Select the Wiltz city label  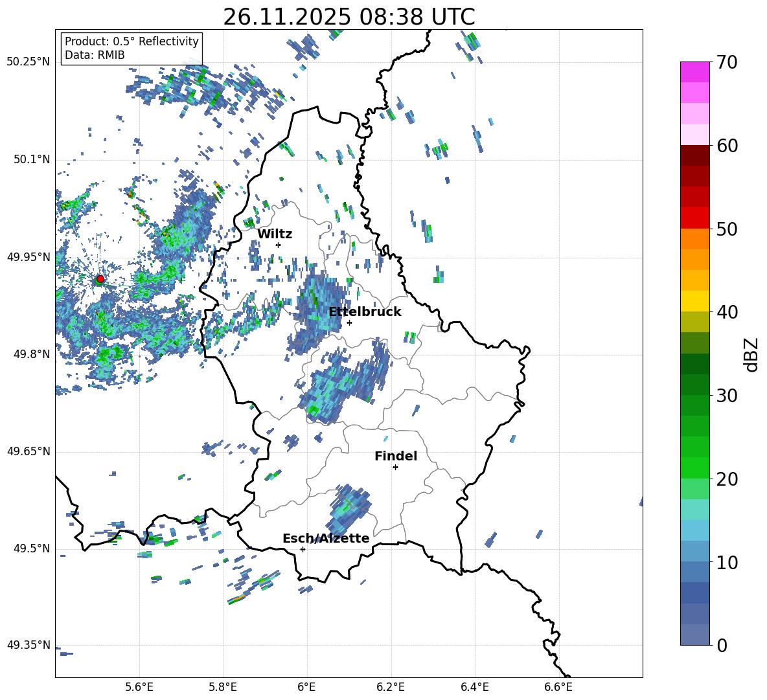(275, 234)
